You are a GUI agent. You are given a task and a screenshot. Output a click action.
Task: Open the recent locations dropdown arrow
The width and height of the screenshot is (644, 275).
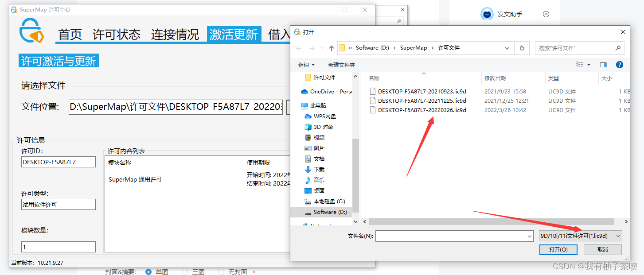coord(322,48)
